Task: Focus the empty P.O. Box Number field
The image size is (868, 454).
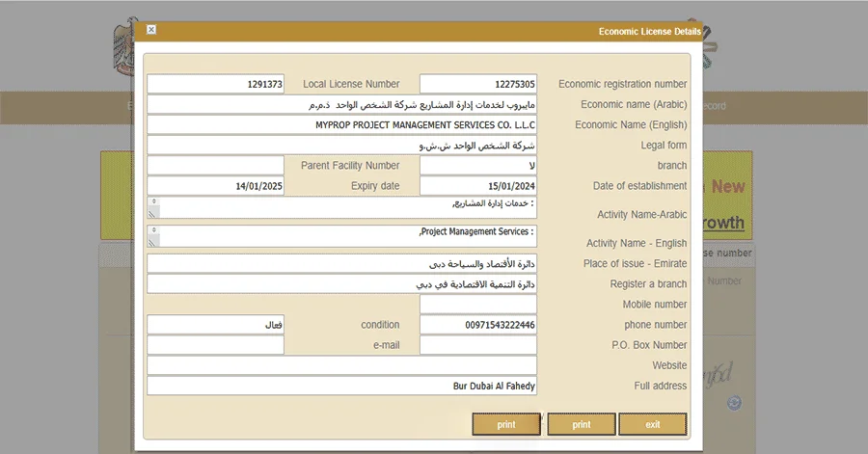Action: pyautogui.click(x=478, y=345)
